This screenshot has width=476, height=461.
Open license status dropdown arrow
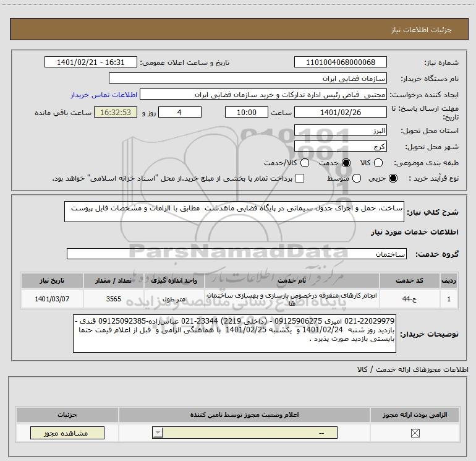click(x=158, y=433)
